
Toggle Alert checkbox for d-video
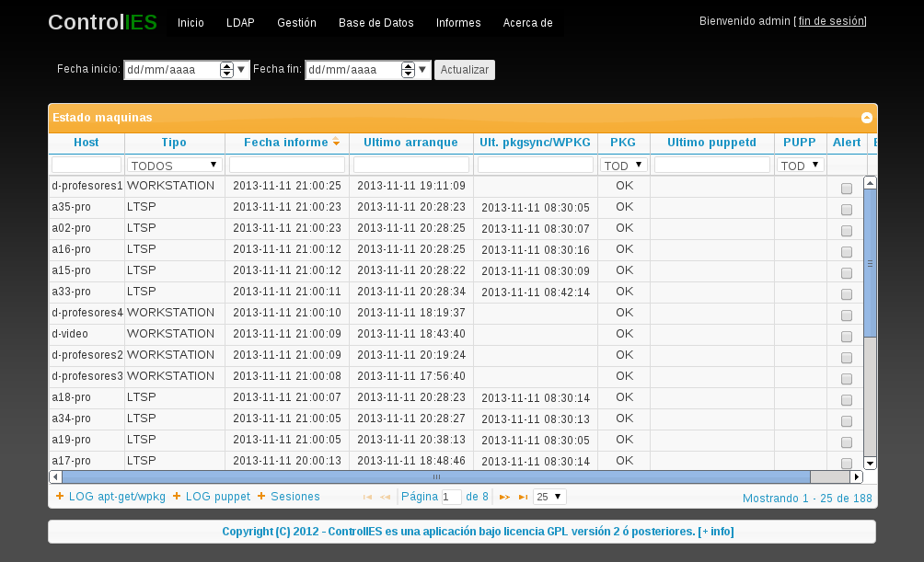coord(847,337)
